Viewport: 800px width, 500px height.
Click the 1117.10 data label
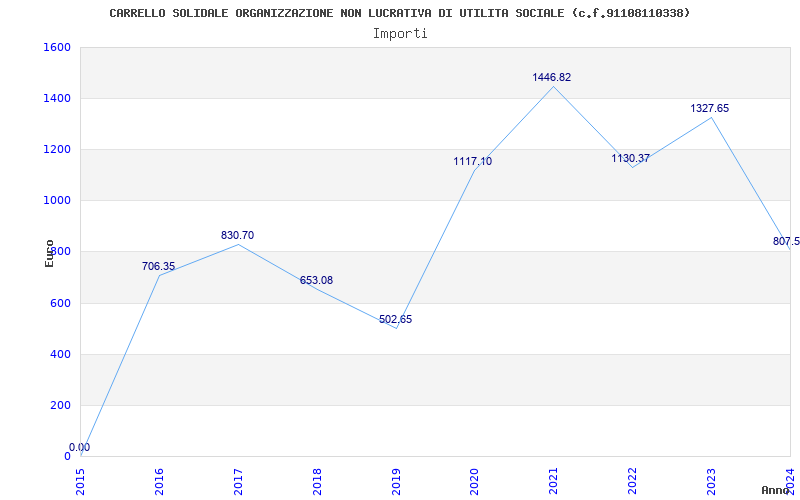pos(472,161)
